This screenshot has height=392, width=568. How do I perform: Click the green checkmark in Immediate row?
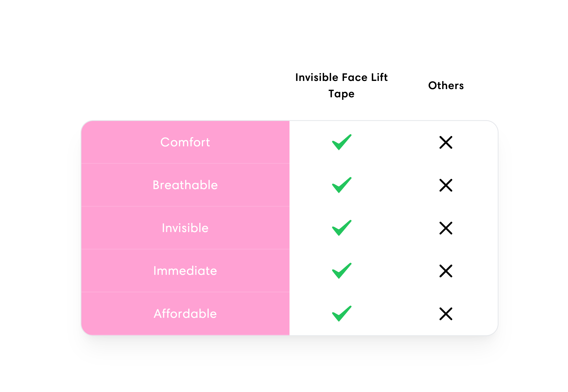coord(341,271)
